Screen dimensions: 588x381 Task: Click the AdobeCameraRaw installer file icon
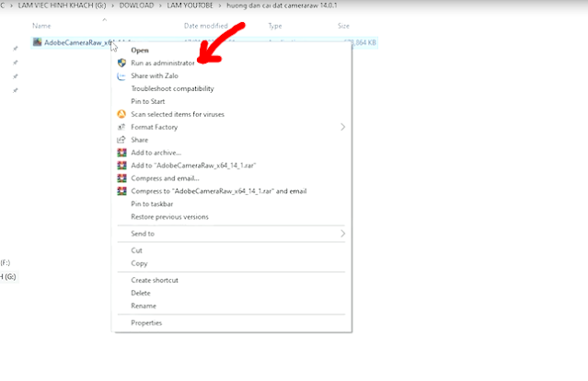37,42
